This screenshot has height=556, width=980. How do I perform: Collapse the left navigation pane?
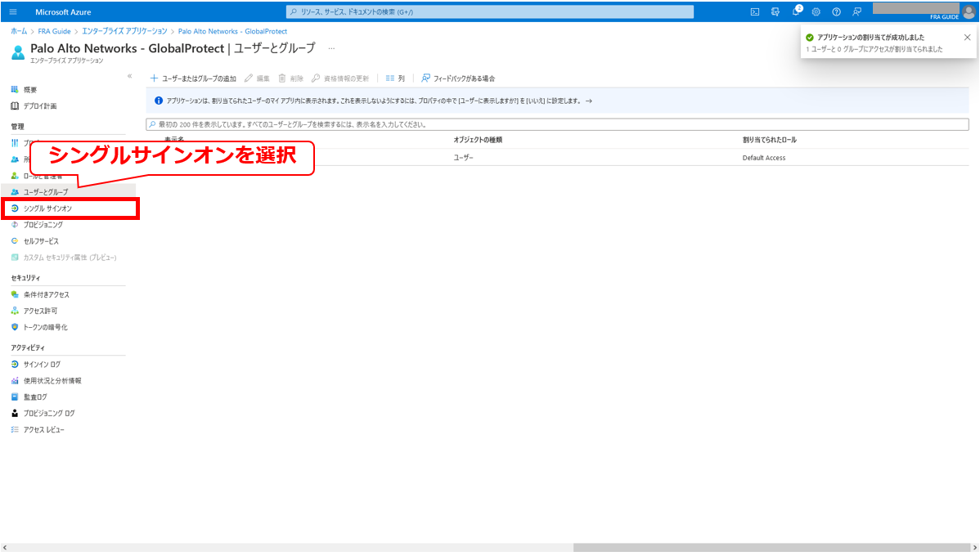(130, 76)
